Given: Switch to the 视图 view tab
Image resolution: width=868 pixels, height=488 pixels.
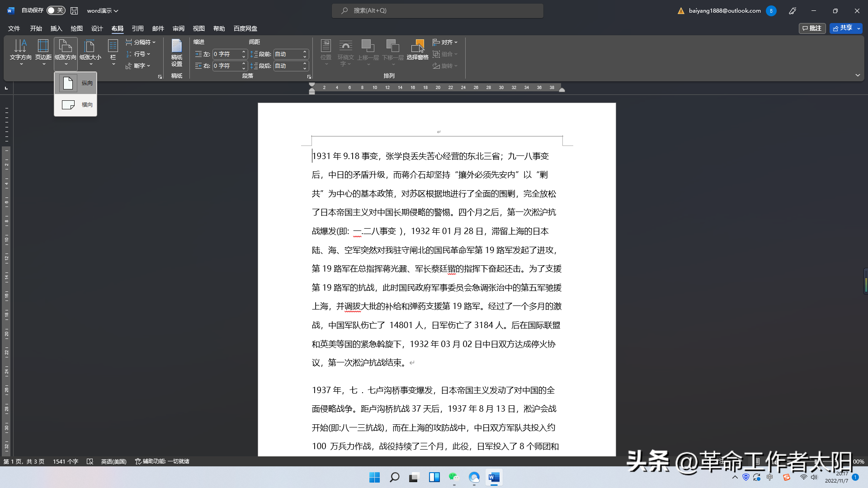Looking at the screenshot, I should point(198,28).
